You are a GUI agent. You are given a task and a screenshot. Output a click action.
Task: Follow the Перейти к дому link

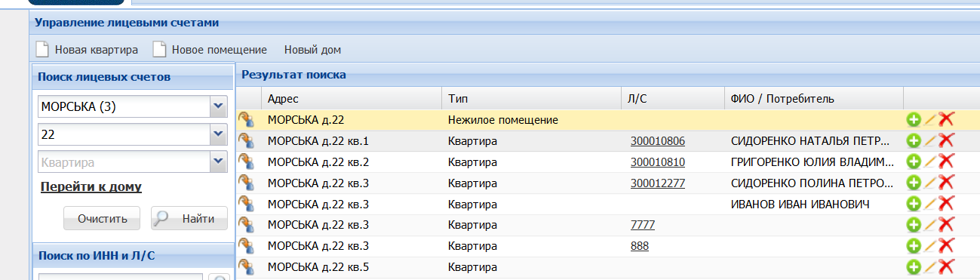(91, 186)
